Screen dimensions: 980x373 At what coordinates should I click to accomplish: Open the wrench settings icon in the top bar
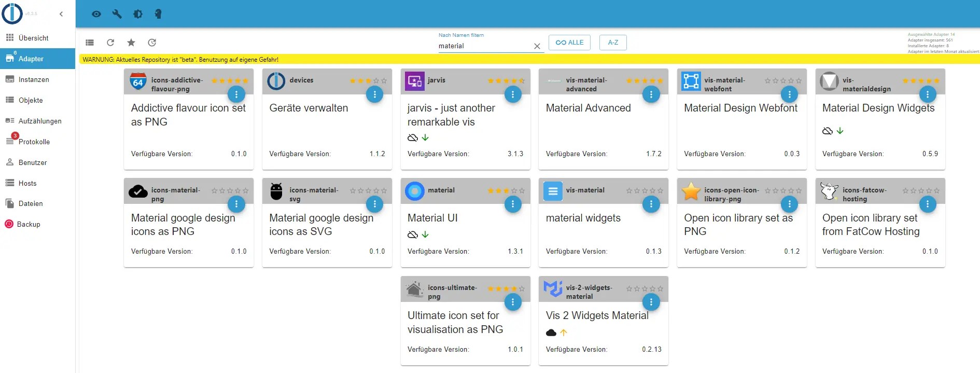pyautogui.click(x=117, y=14)
